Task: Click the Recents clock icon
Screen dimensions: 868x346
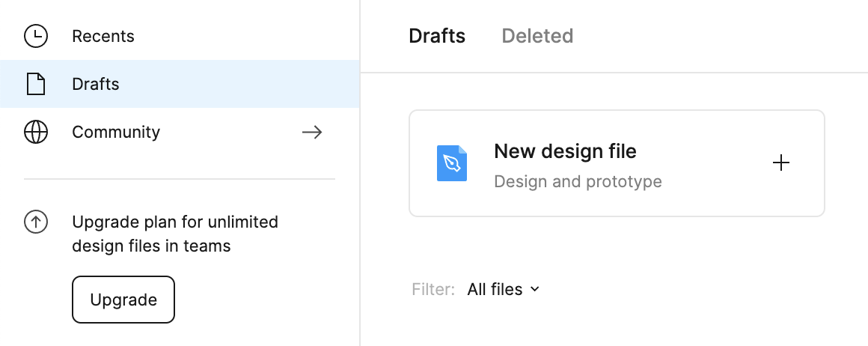Action: tap(36, 36)
